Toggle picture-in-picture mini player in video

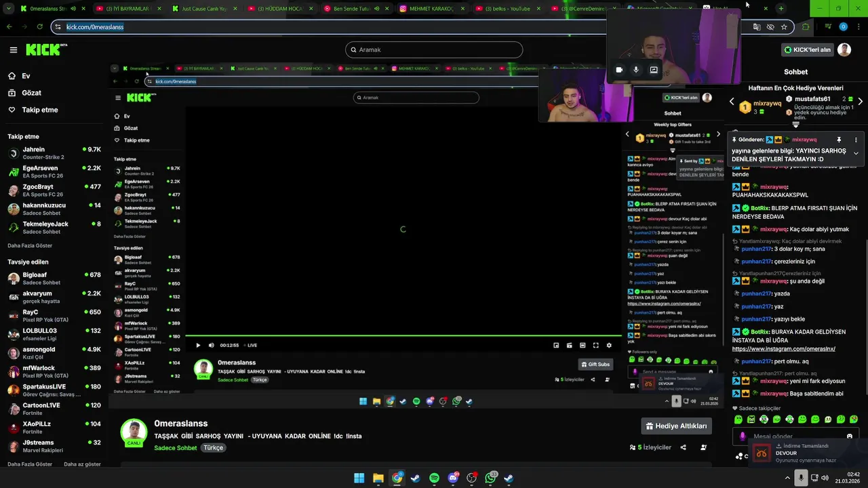click(x=556, y=345)
